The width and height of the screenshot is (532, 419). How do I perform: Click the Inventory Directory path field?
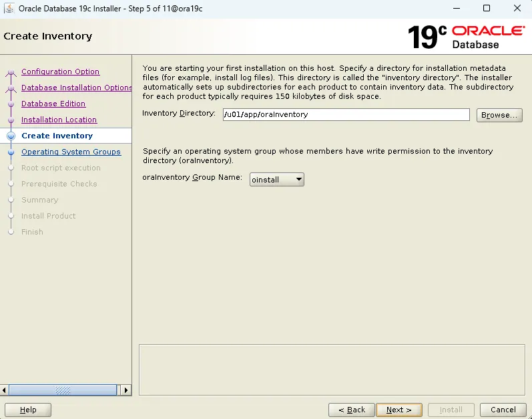tap(346, 114)
